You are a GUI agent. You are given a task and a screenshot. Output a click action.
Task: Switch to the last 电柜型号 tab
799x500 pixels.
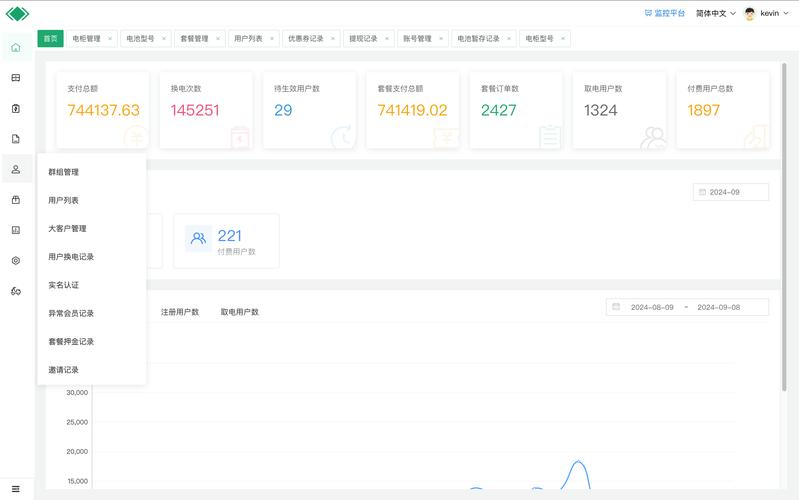(x=539, y=39)
